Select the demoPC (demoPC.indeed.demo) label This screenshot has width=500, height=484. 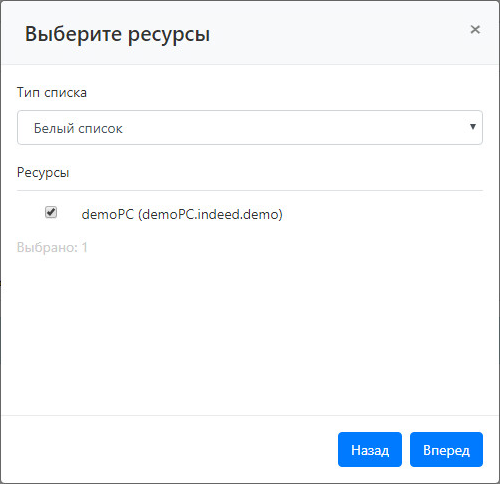(182, 214)
